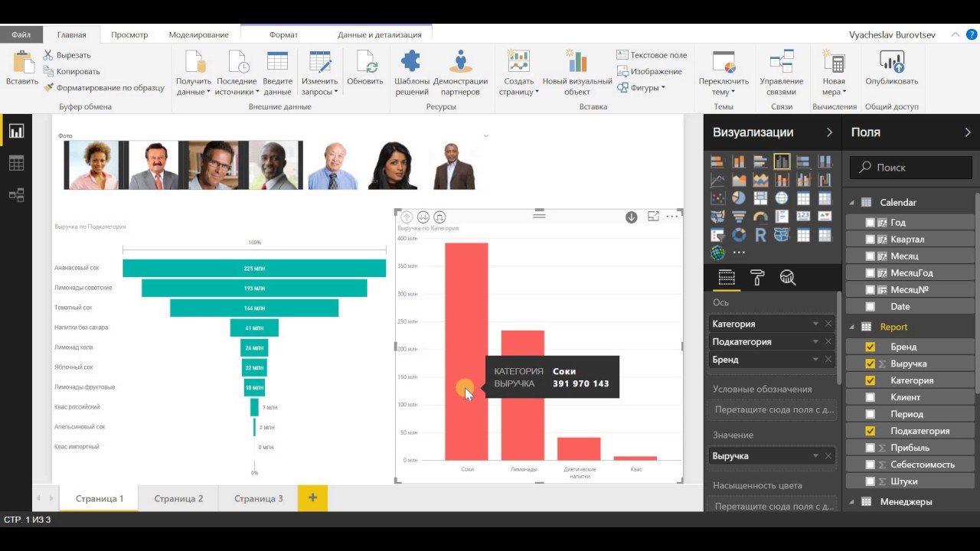Check the Месяц field checkbox
Image resolution: width=980 pixels, height=551 pixels.
(870, 256)
